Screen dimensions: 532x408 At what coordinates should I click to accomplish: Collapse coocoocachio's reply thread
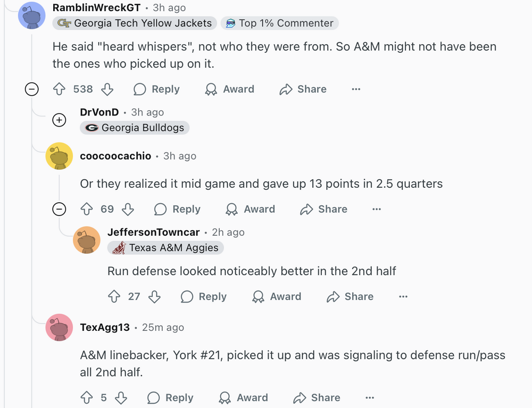pyautogui.click(x=59, y=210)
